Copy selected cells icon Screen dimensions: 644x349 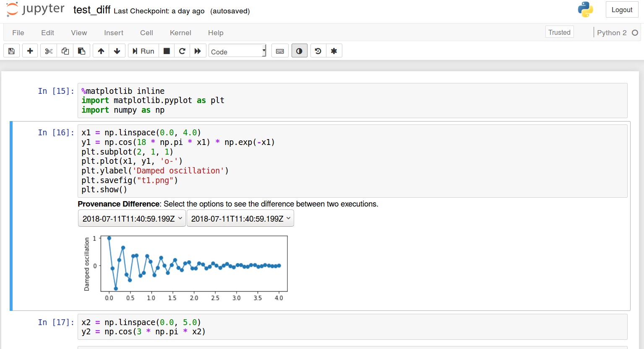pyautogui.click(x=65, y=51)
